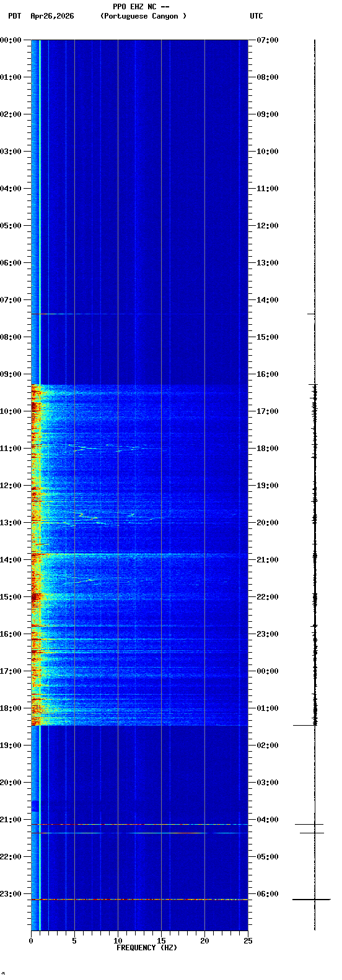This screenshot has width=342, height=980.
Task: Click the UTC time label '00:00'
Action: tap(268, 671)
